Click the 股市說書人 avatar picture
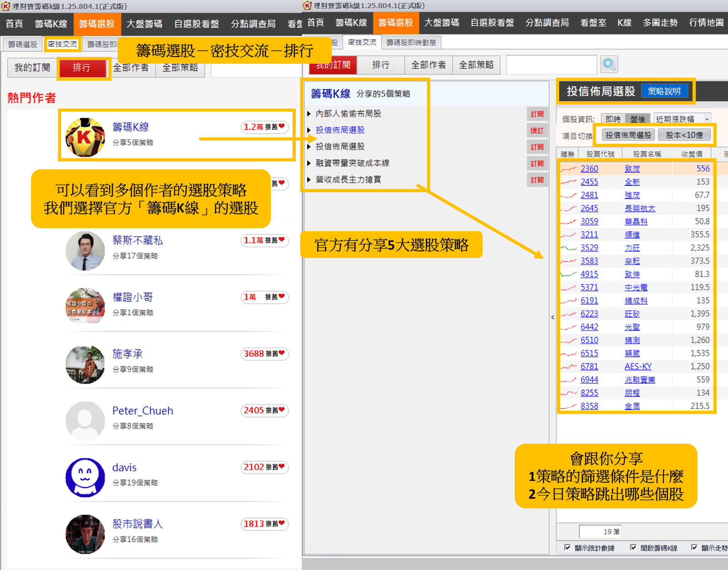 [85, 534]
